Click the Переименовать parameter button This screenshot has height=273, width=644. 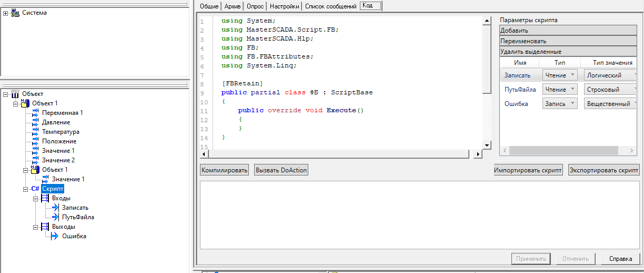point(568,41)
